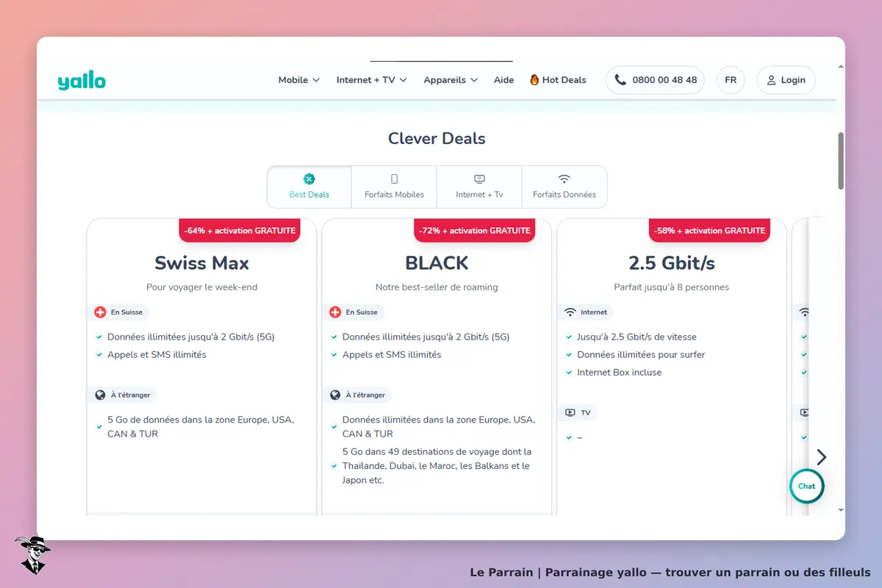
Task: Click the -64% + activation GRATUITE badge
Action: [x=240, y=230]
